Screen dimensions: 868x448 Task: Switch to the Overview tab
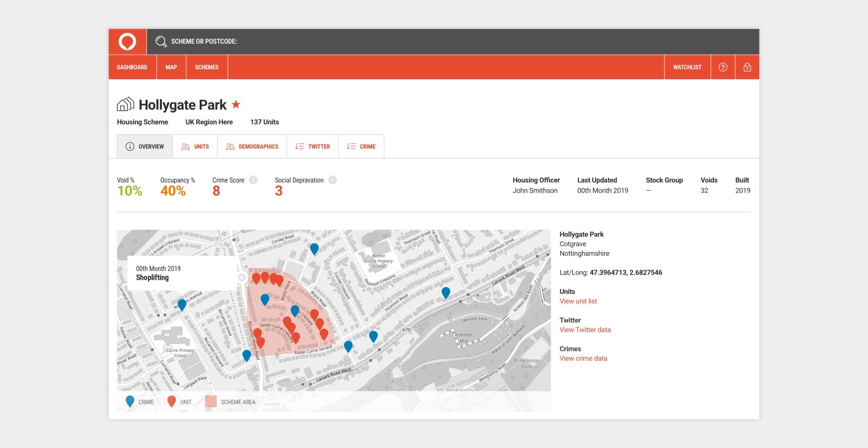click(145, 147)
